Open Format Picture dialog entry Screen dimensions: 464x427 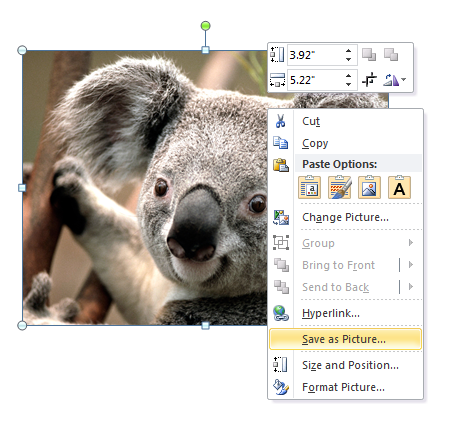click(345, 387)
